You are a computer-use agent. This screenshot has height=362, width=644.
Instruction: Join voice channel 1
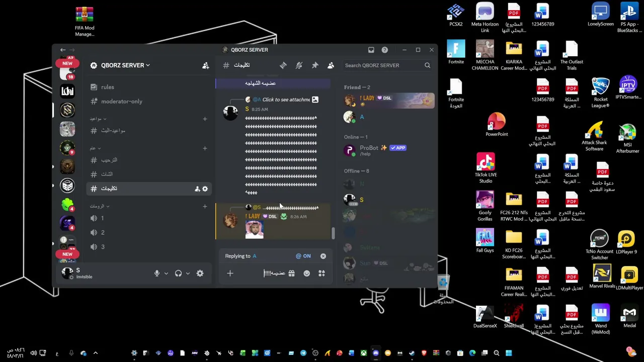[x=149, y=218]
